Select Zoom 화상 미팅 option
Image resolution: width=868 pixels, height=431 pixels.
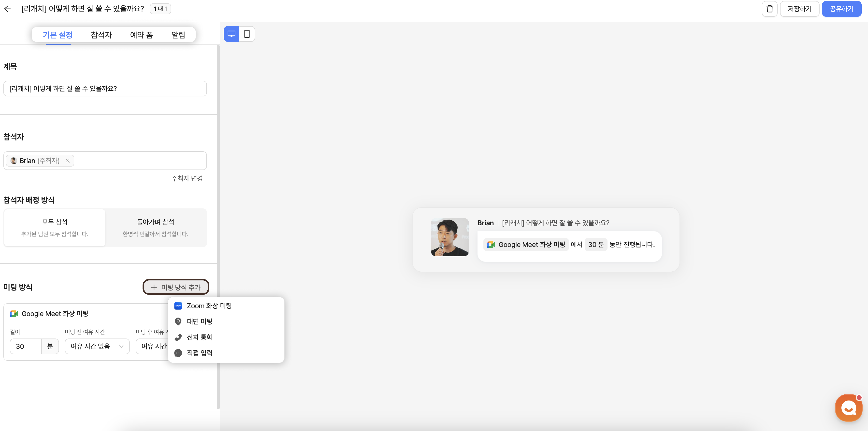pyautogui.click(x=209, y=306)
